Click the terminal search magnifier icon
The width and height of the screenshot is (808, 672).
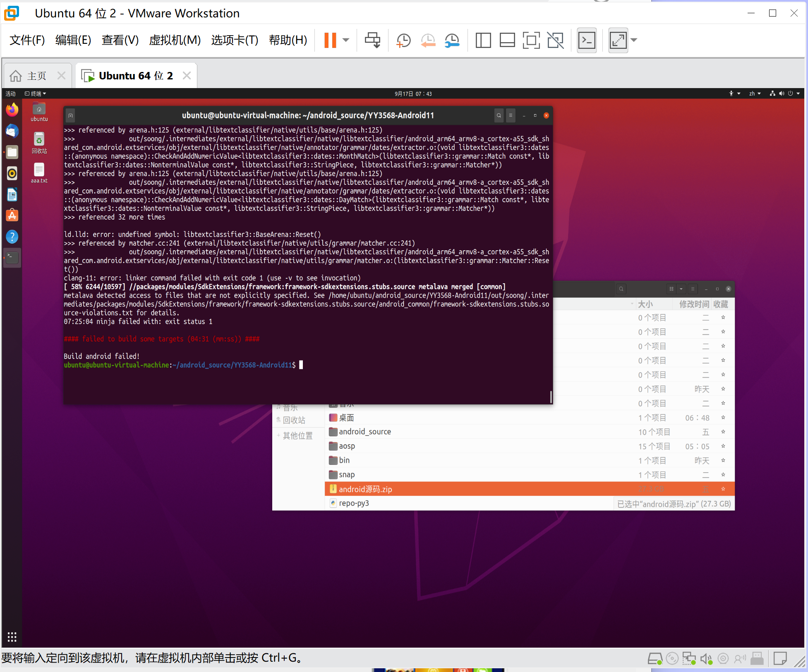click(x=499, y=115)
